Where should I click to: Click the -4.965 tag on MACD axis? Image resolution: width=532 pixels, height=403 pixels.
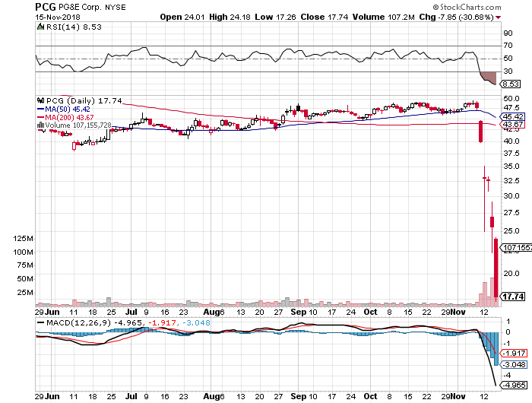tap(514, 386)
